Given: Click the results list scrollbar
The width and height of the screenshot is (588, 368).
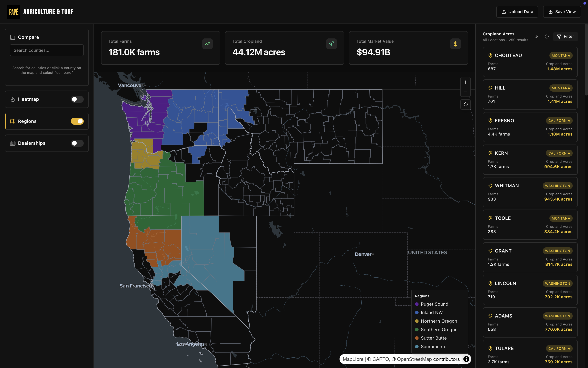Looking at the screenshot, I should coord(586,60).
